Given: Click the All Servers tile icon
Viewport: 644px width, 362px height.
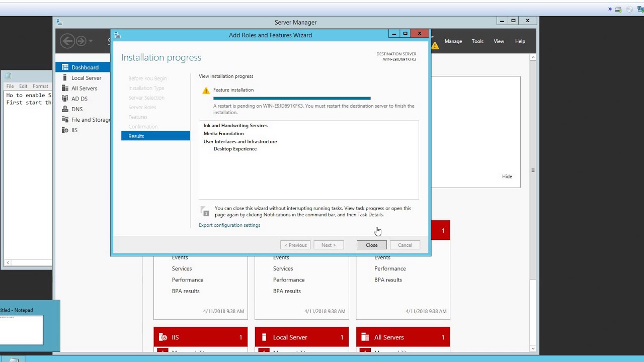Looking at the screenshot, I should tap(365, 337).
